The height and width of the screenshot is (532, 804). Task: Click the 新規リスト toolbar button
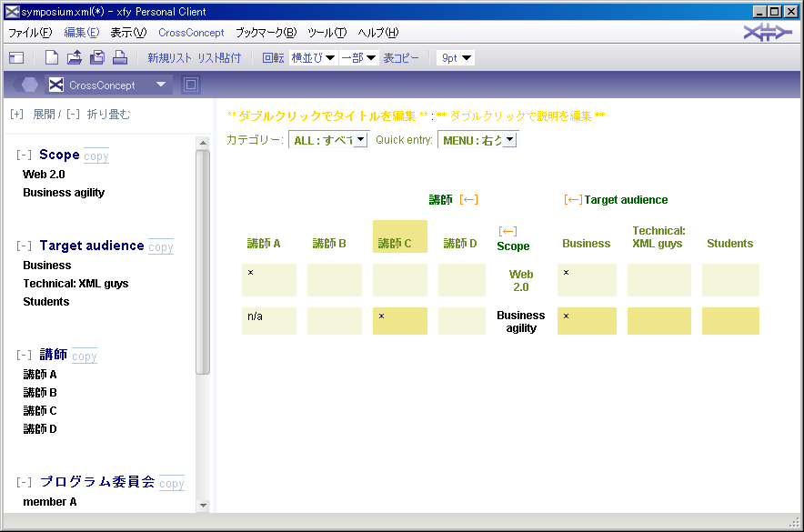tap(169, 58)
